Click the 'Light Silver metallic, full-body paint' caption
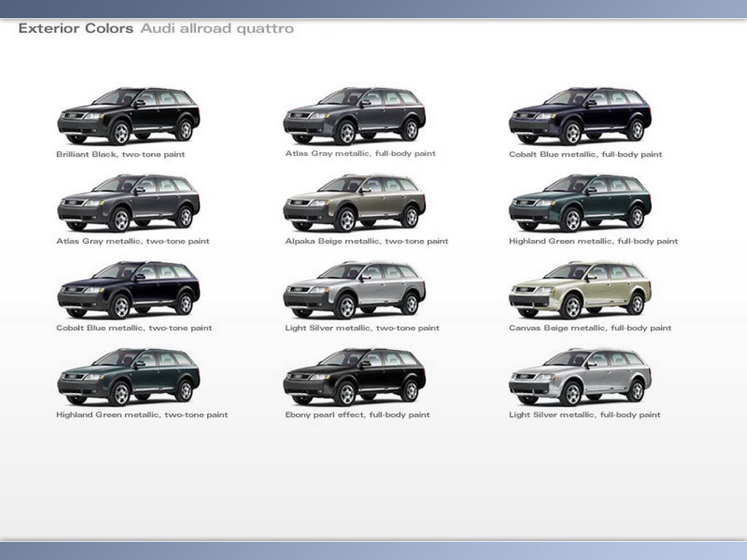The image size is (747, 560). (x=585, y=415)
